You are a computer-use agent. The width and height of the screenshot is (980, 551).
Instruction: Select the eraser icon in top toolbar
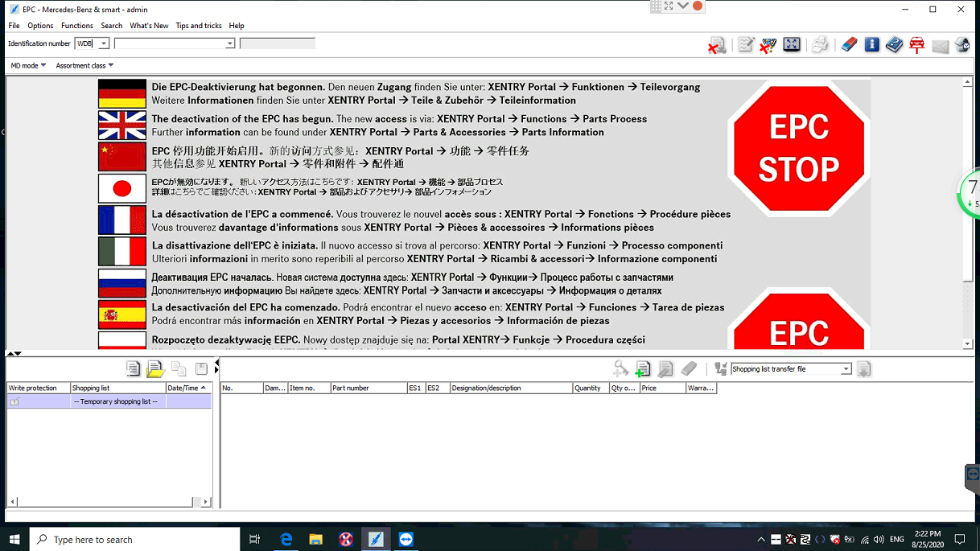coord(849,45)
